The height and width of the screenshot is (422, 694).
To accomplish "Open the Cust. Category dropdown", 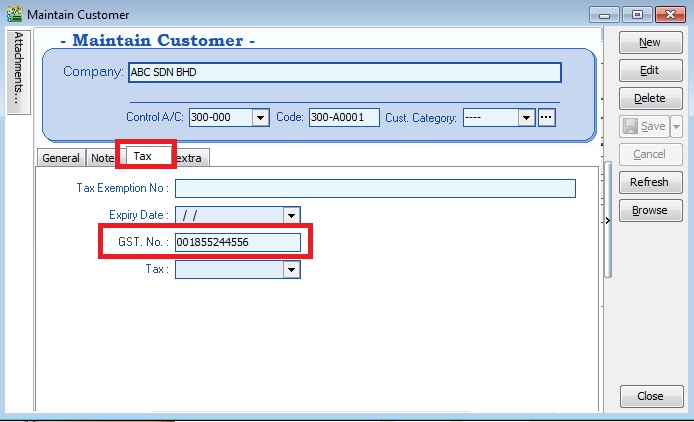I will (526, 118).
